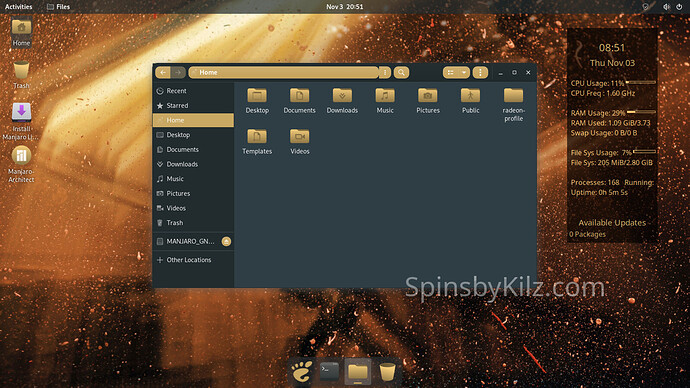Image resolution: width=690 pixels, height=388 pixels.
Task: Click the shield tray icon in top bar
Action: [646, 7]
